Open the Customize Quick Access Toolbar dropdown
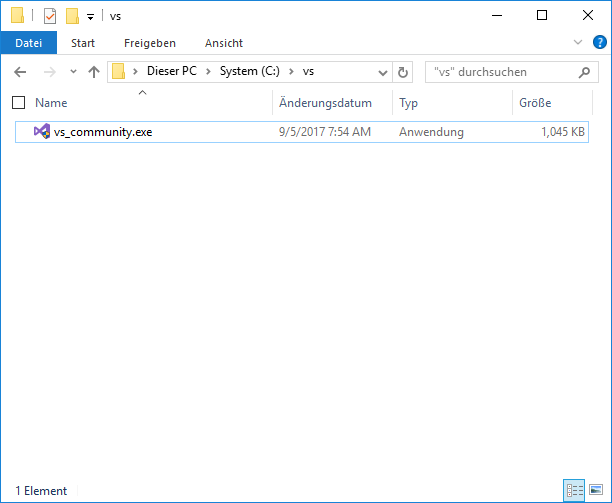This screenshot has height=503, width=612. (x=91, y=16)
